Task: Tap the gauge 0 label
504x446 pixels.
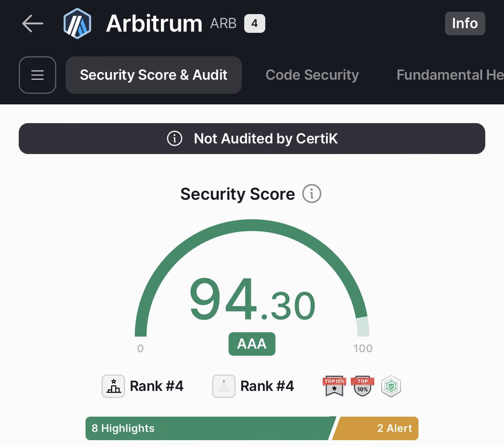Action: 140,348
